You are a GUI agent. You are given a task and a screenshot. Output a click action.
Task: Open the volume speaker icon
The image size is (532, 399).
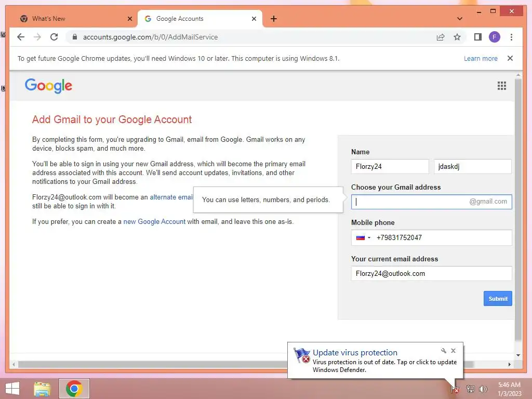click(483, 389)
